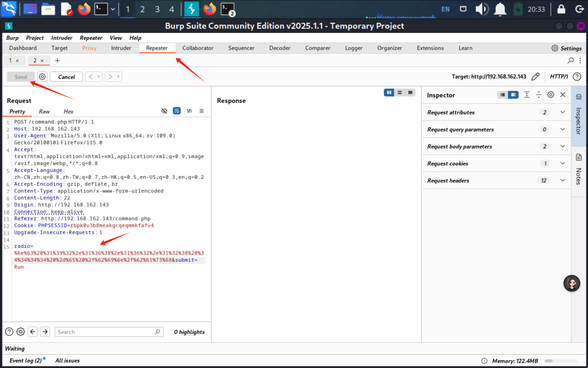Open the Event log link
This screenshot has height=368, width=588.
tap(25, 361)
